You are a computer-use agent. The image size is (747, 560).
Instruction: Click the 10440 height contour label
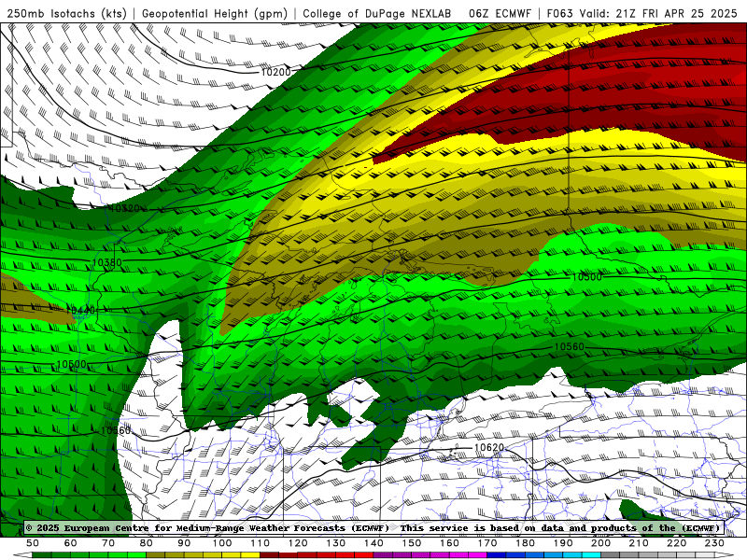point(81,311)
